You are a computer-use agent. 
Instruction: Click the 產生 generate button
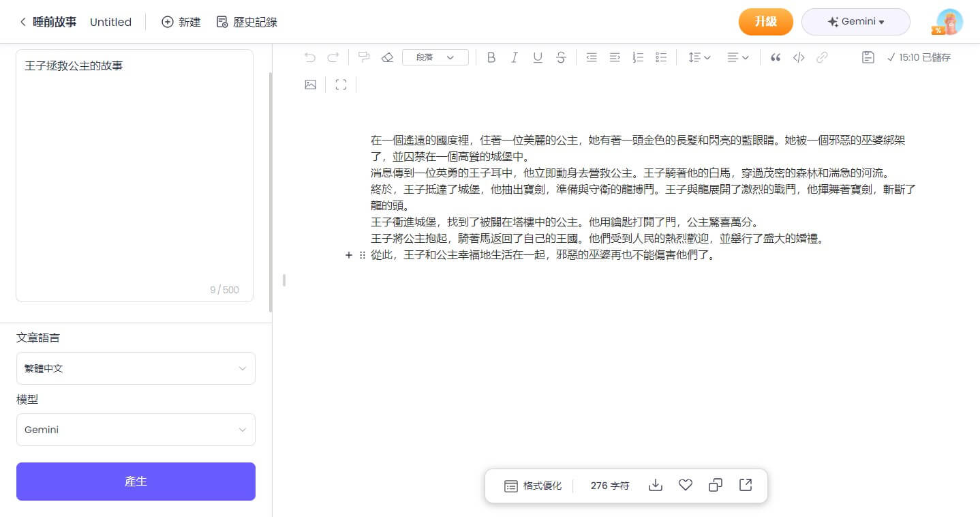click(x=136, y=482)
